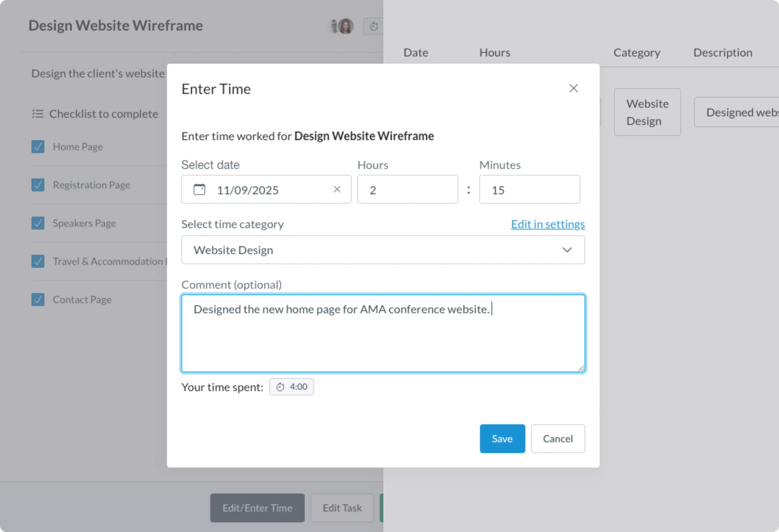779x532 pixels.
Task: Click the Hours column header
Action: click(x=494, y=53)
